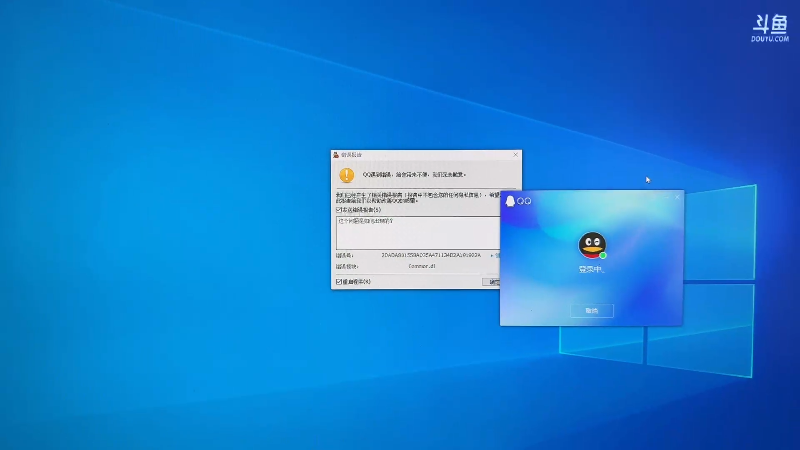Close the error report dialog
Image resolution: width=800 pixels, height=450 pixels.
pos(515,155)
